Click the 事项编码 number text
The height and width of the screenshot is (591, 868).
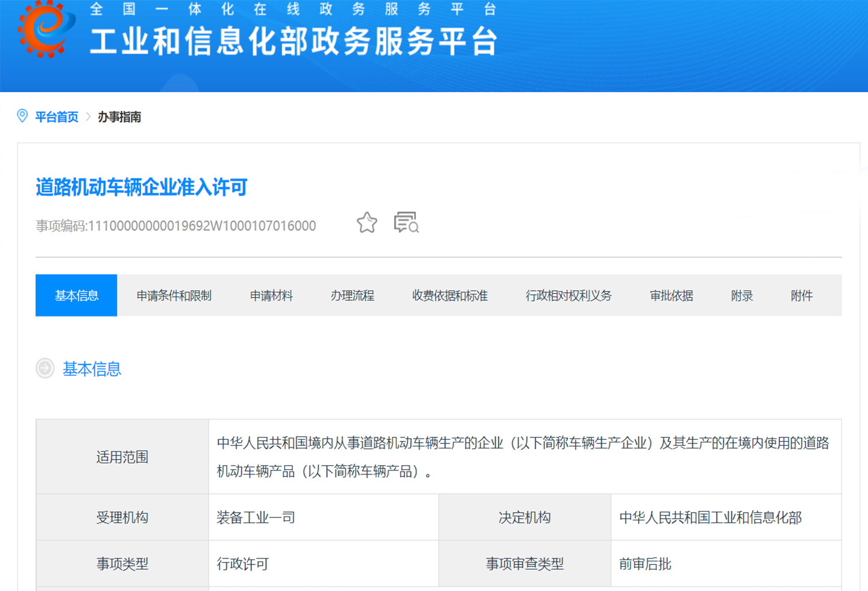pyautogui.click(x=175, y=225)
